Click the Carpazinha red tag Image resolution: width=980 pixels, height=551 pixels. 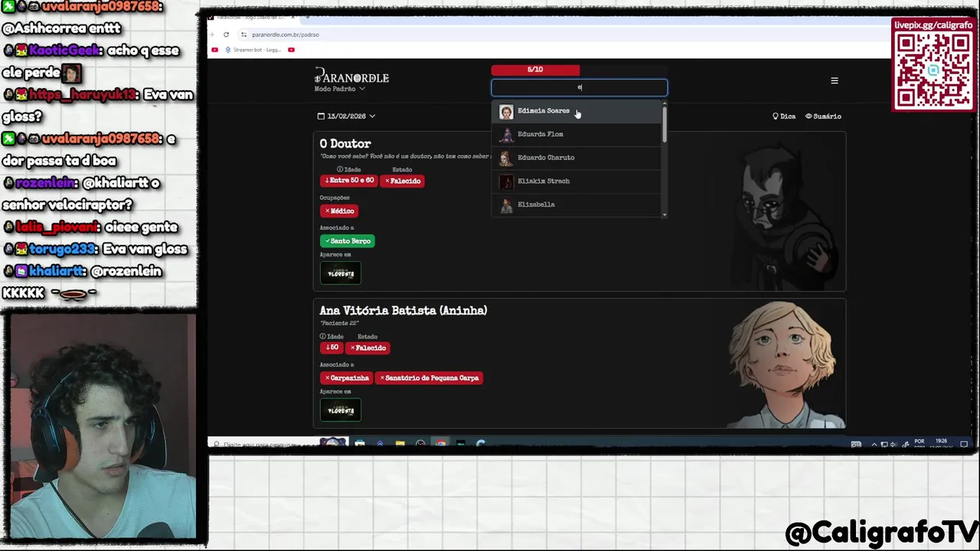pyautogui.click(x=347, y=378)
